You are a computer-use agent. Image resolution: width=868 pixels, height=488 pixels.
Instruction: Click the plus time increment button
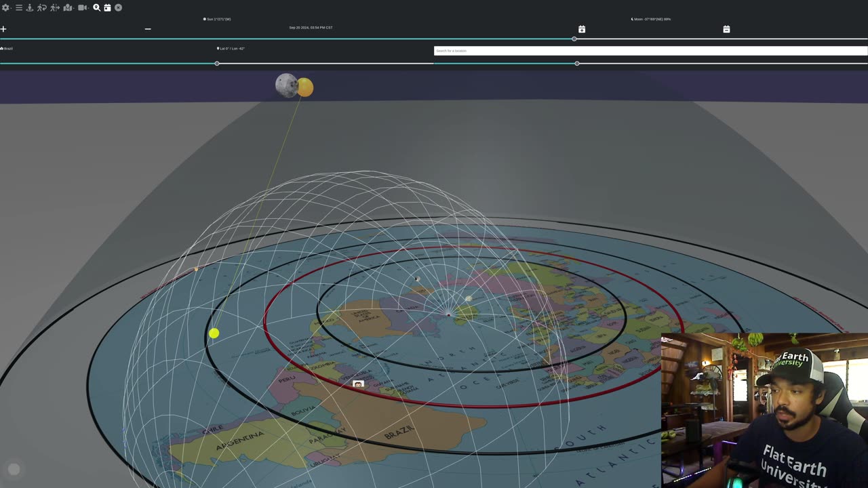(3, 29)
